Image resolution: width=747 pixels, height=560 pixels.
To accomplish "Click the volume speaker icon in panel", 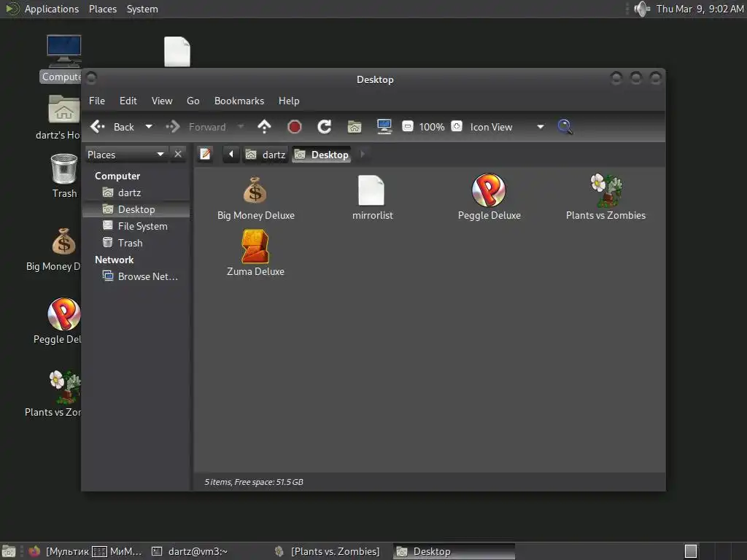I will click(x=642, y=9).
